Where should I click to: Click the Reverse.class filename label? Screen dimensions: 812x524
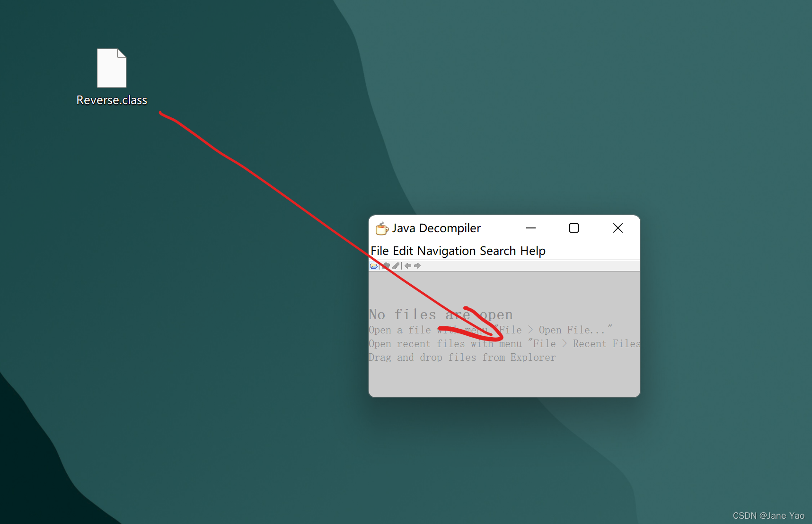[112, 100]
